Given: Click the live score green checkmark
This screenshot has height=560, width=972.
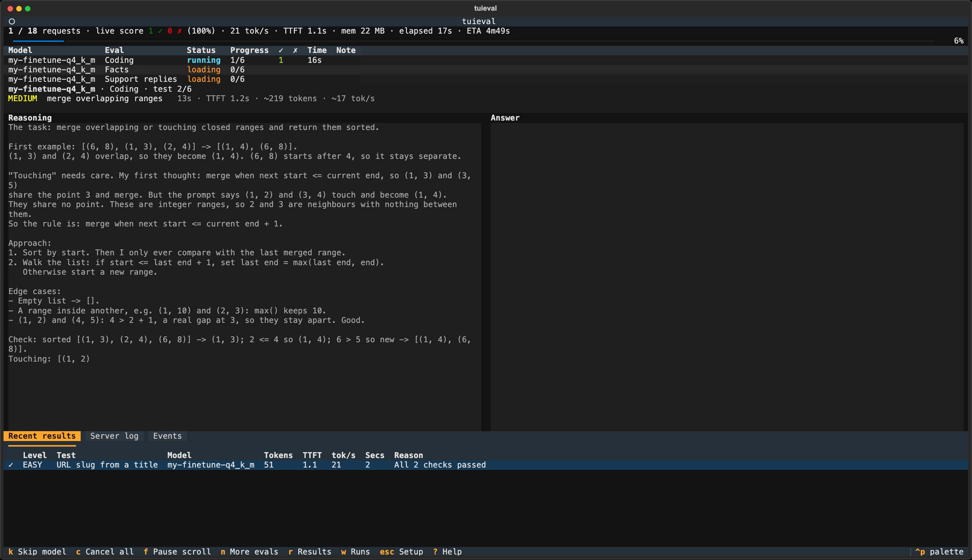Looking at the screenshot, I should (x=160, y=31).
